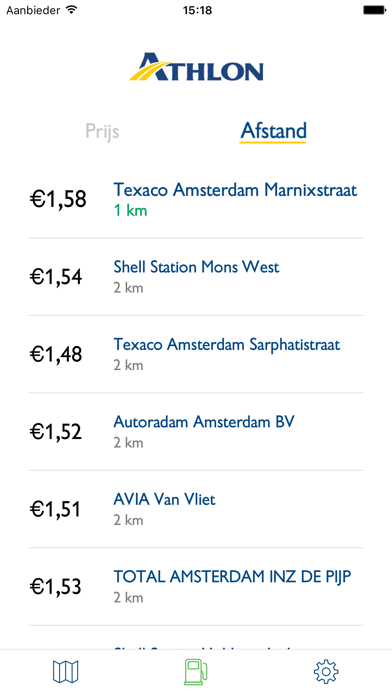This screenshot has width=392, height=696.
Task: Open settings via the gear icon
Action: (x=326, y=671)
